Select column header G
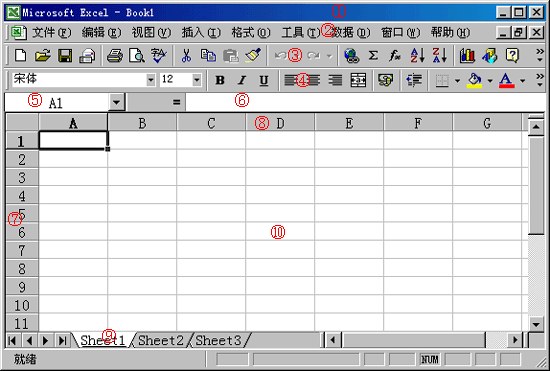Image resolution: width=550 pixels, height=371 pixels. pyautogui.click(x=487, y=123)
